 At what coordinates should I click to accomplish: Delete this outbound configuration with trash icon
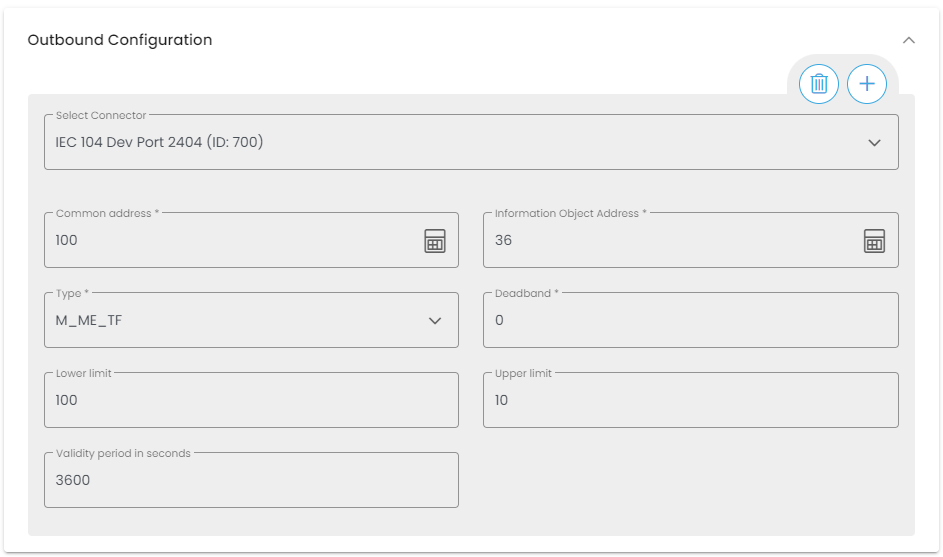819,84
